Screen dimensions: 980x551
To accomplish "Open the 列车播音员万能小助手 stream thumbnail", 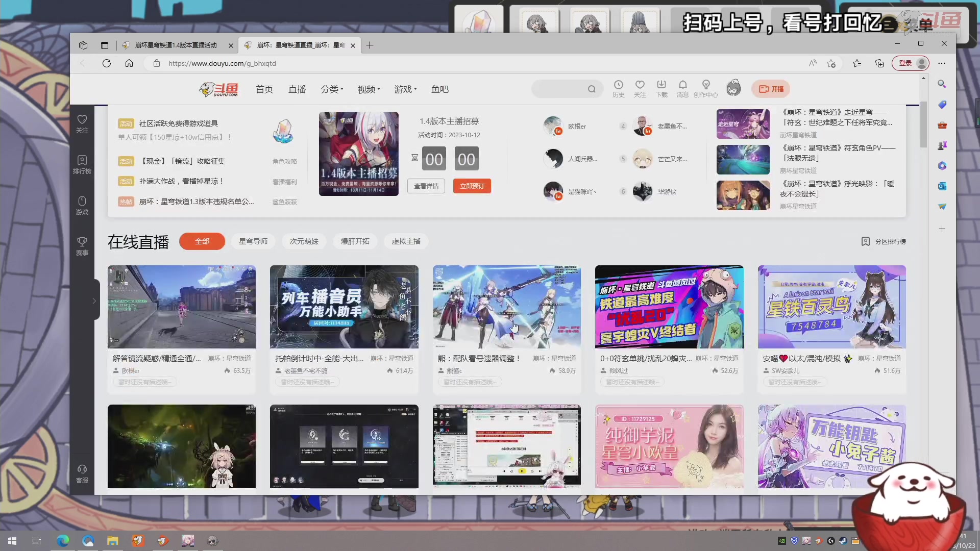I will pyautogui.click(x=344, y=307).
